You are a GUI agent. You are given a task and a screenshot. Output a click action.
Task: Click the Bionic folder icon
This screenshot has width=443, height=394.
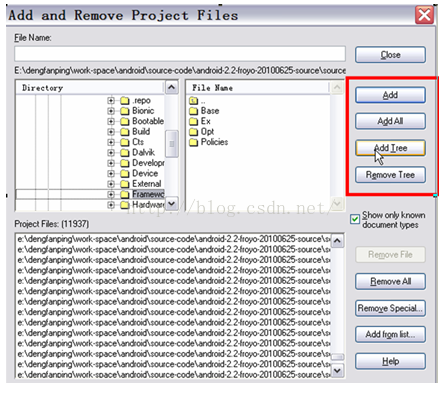[x=124, y=111]
